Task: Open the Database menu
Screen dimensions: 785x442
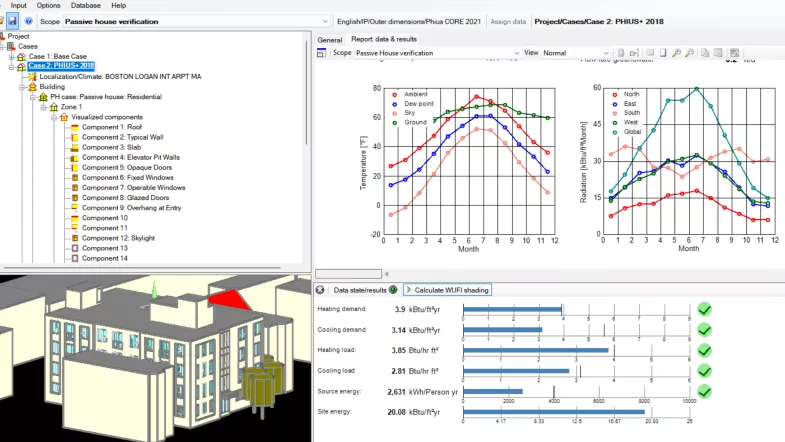Action: [x=84, y=5]
